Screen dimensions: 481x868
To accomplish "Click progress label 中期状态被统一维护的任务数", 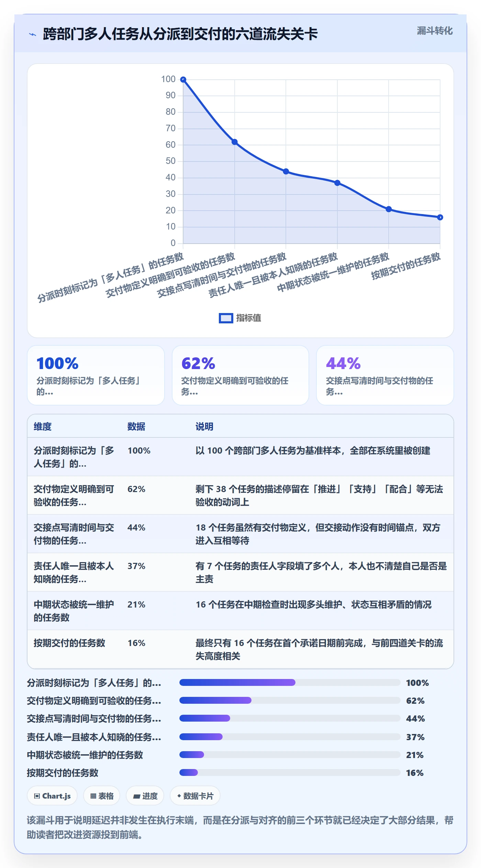I will (x=85, y=755).
